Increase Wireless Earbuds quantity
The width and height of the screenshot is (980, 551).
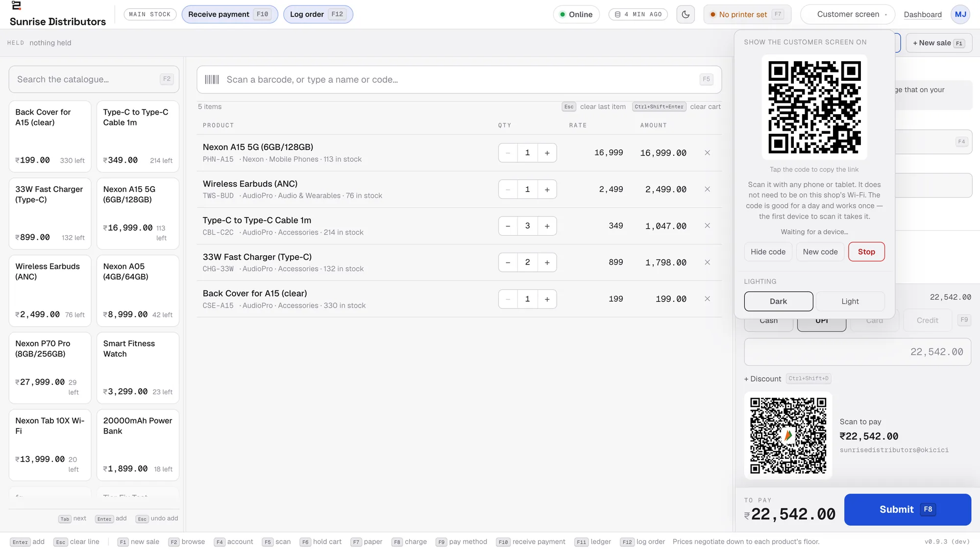coord(547,190)
